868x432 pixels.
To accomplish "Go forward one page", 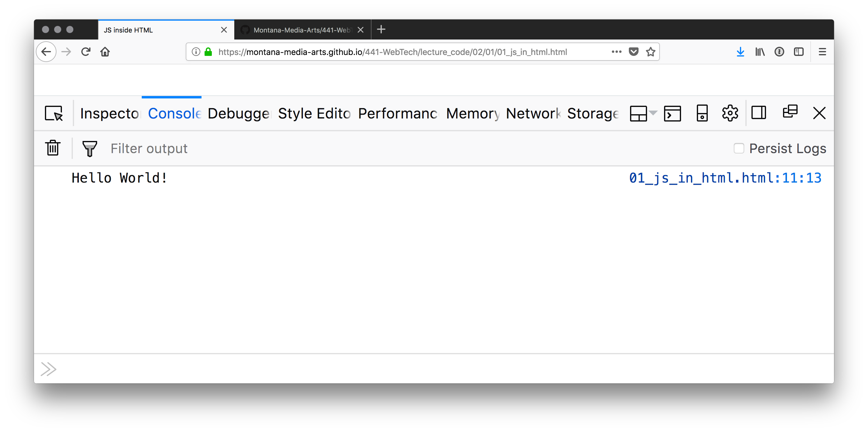I will (x=66, y=52).
